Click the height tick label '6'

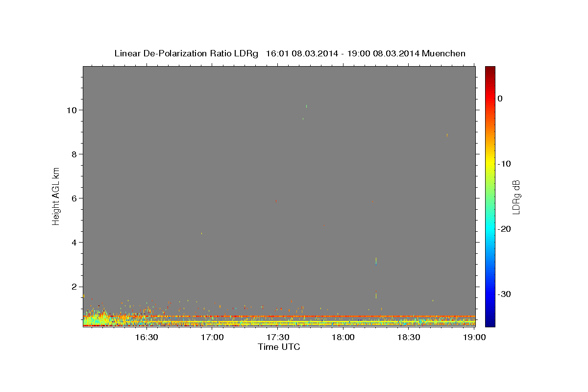click(x=74, y=198)
